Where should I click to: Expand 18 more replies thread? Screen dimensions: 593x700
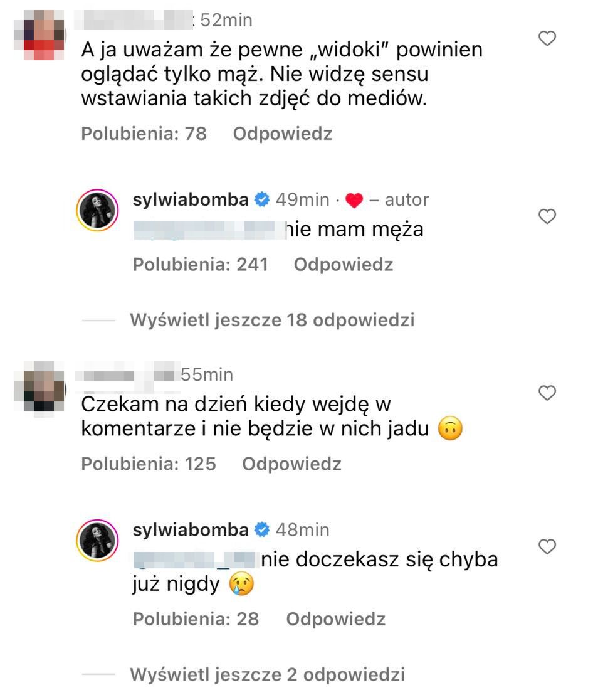click(x=272, y=320)
